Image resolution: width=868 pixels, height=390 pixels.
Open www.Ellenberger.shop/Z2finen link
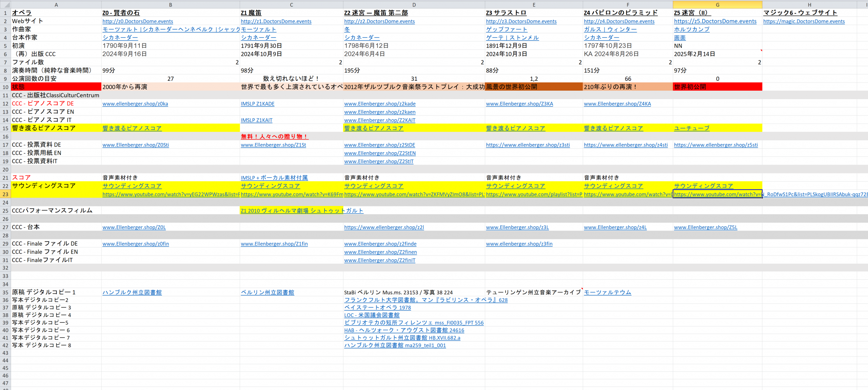click(x=380, y=252)
